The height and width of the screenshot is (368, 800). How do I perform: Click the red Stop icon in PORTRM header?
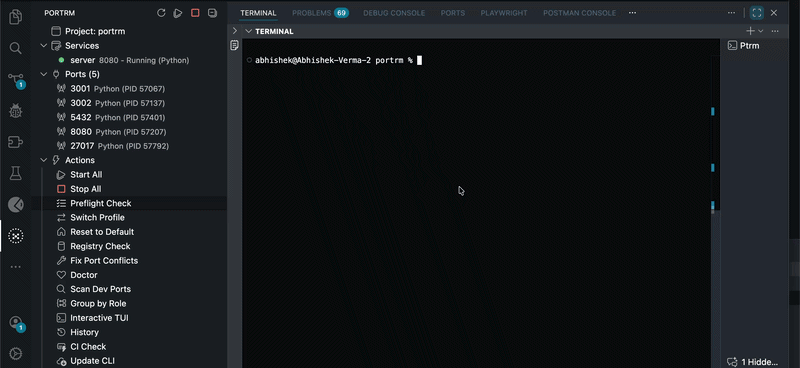(x=195, y=13)
